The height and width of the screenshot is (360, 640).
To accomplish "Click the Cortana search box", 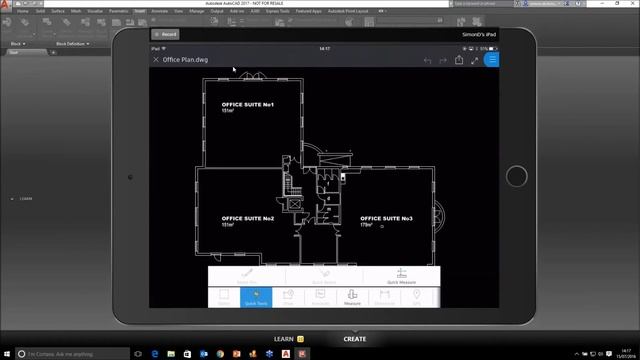I will click(73, 354).
